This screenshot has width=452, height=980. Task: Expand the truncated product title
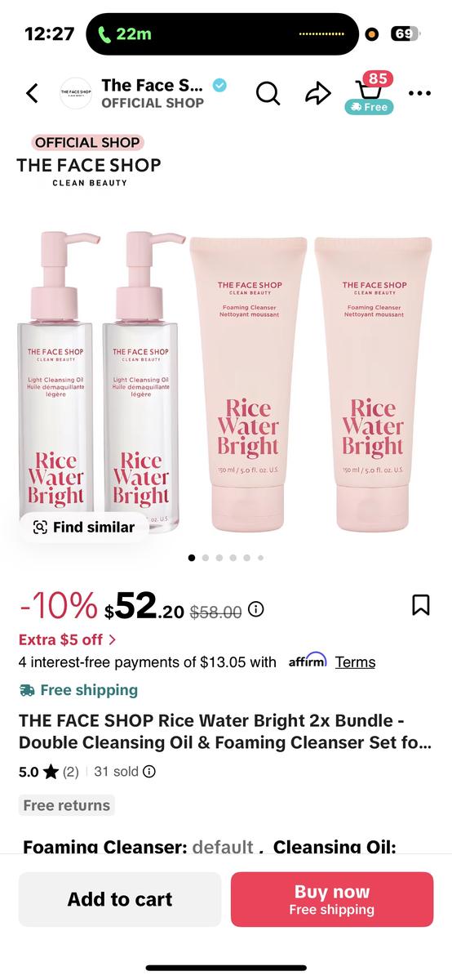[x=226, y=732]
